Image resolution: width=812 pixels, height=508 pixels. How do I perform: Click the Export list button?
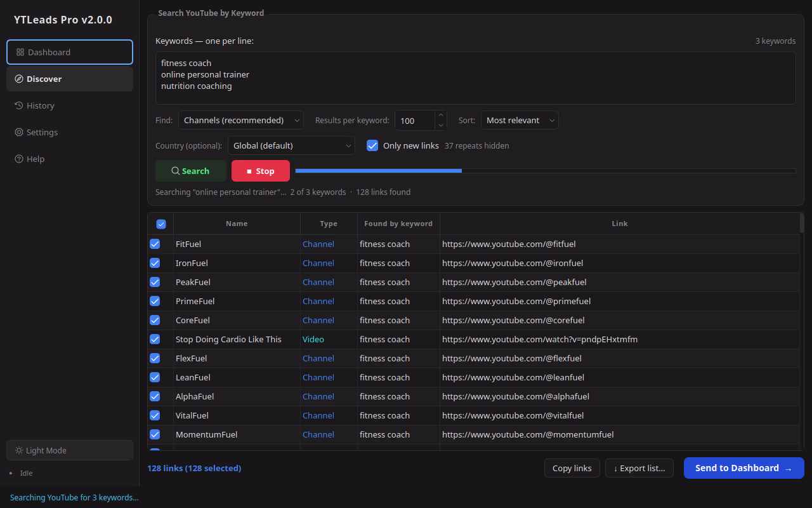click(639, 468)
